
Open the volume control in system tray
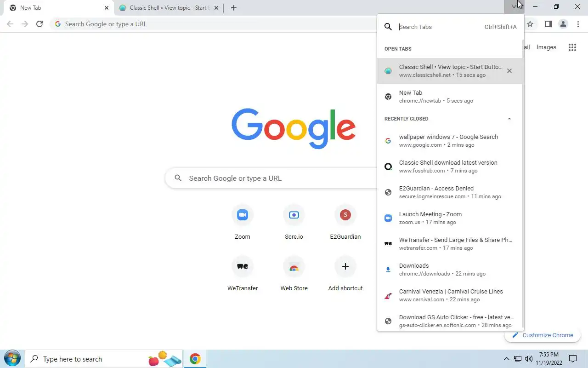coord(529,359)
